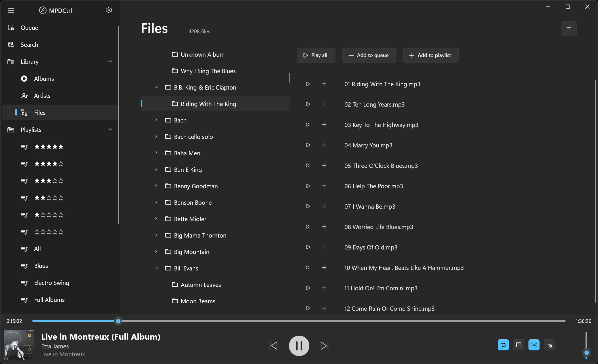This screenshot has height=364, width=598.
Task: Open the filter options button beside Files
Action: tap(569, 29)
